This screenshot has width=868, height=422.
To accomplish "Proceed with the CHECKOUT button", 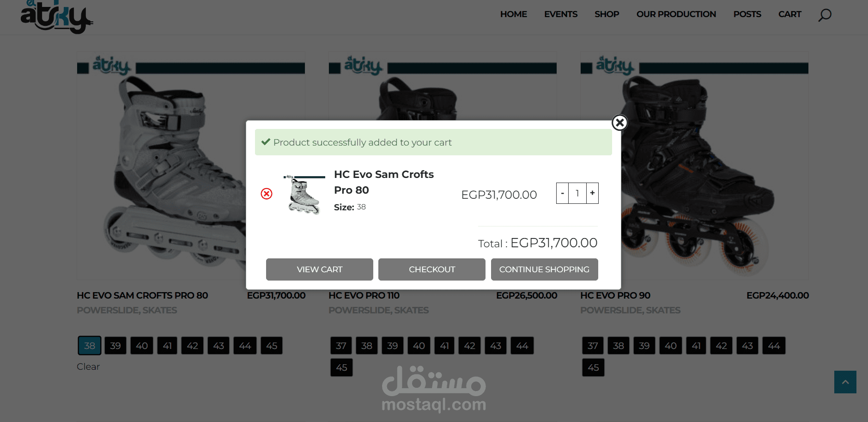I will (432, 269).
